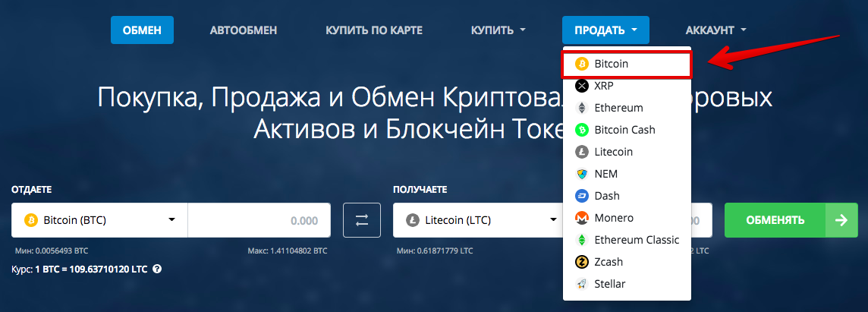Image resolution: width=868 pixels, height=312 pixels.
Task: Click the Monero orange icon
Action: coord(581,218)
